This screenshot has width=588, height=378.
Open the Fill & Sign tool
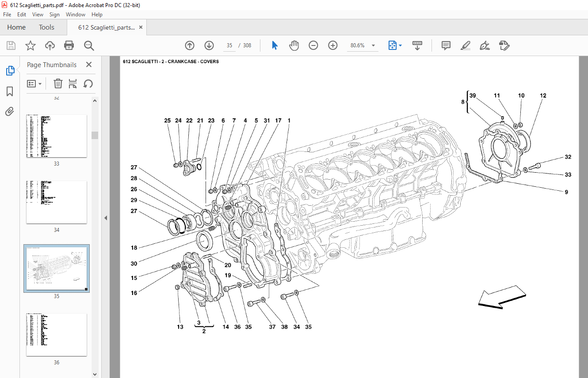(485, 45)
